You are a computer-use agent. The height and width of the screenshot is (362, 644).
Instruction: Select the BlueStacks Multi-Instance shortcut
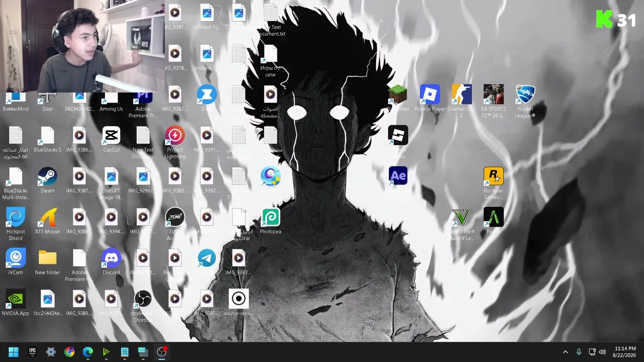[16, 184]
